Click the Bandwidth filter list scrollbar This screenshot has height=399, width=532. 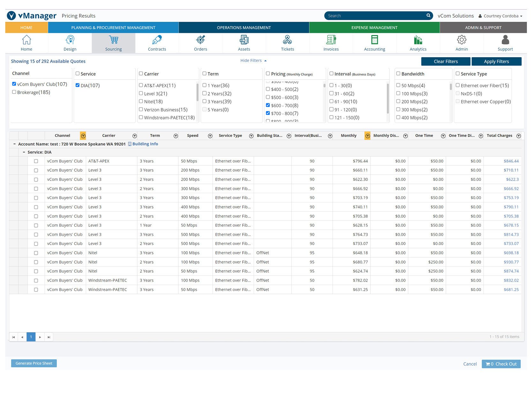coord(451,87)
